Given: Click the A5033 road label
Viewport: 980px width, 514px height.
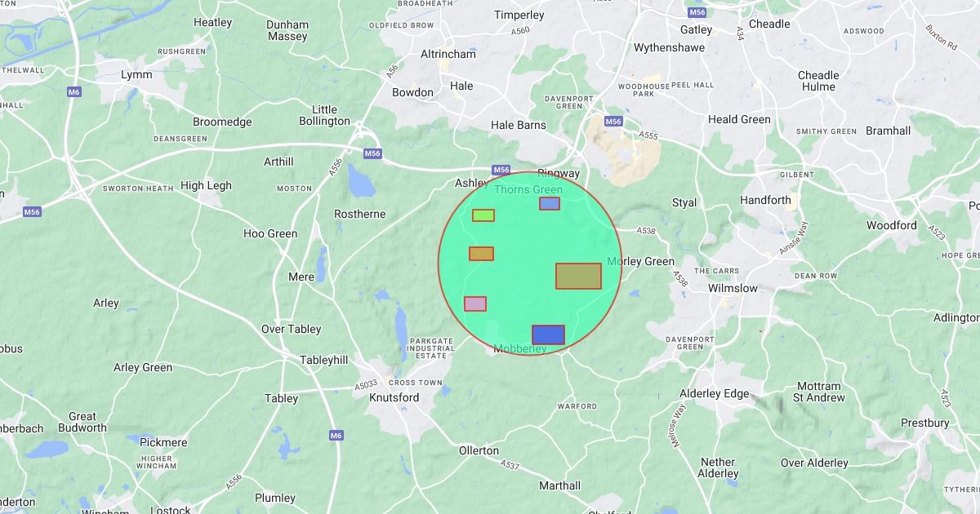Looking at the screenshot, I should point(367,384).
